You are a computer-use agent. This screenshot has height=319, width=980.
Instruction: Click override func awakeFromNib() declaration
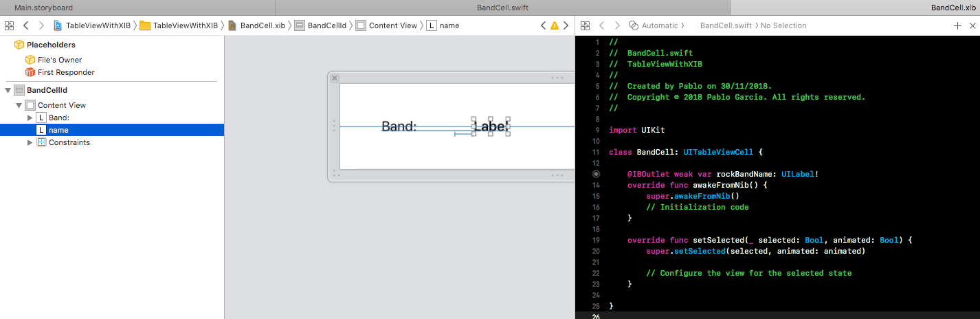tap(697, 185)
